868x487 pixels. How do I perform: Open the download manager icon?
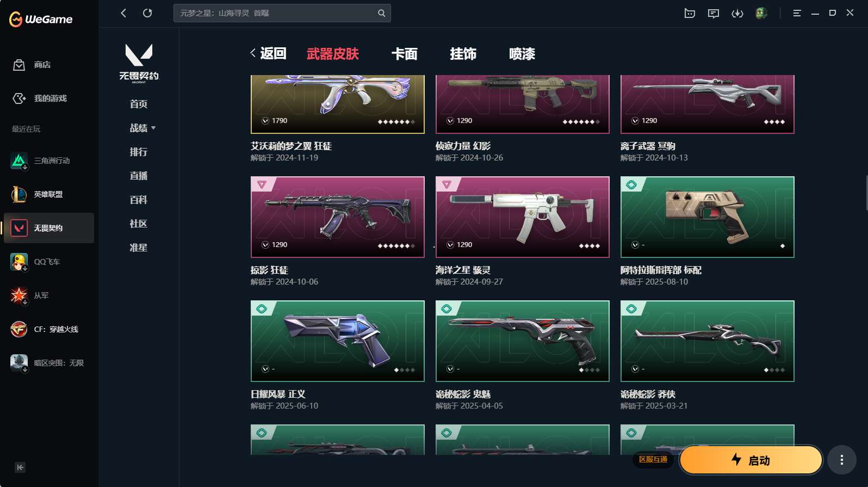pos(737,13)
